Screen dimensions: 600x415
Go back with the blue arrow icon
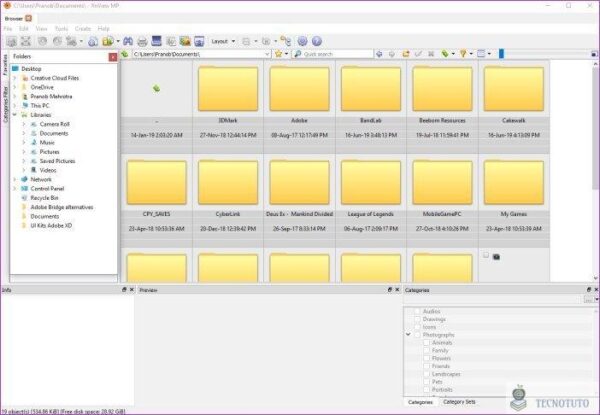coord(379,54)
